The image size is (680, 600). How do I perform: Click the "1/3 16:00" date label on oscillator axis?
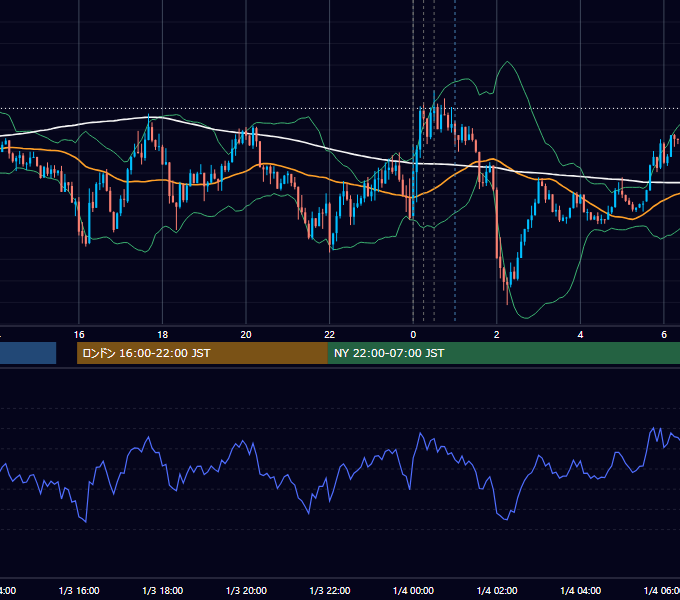click(x=79, y=590)
